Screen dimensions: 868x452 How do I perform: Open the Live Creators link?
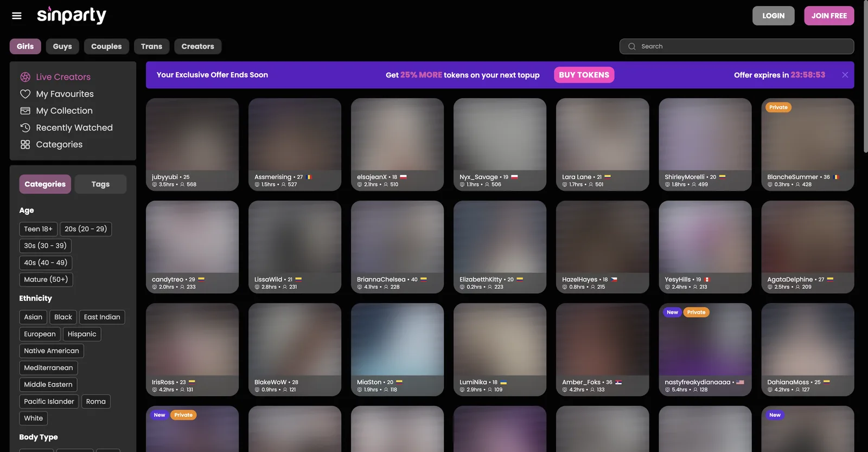(63, 77)
